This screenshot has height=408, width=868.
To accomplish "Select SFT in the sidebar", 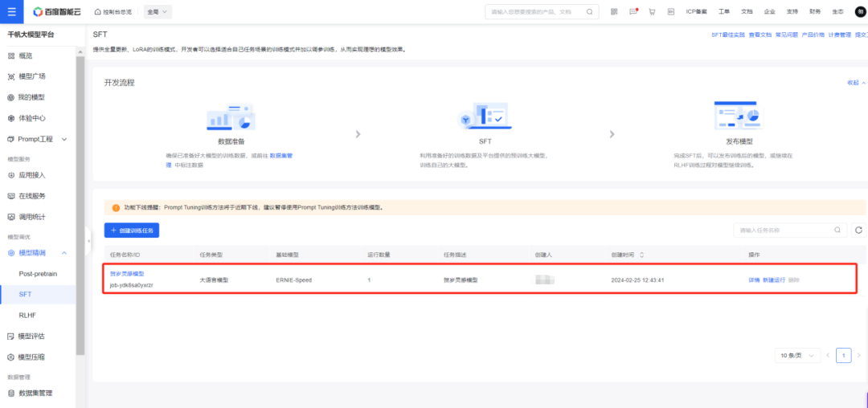I will point(38,294).
